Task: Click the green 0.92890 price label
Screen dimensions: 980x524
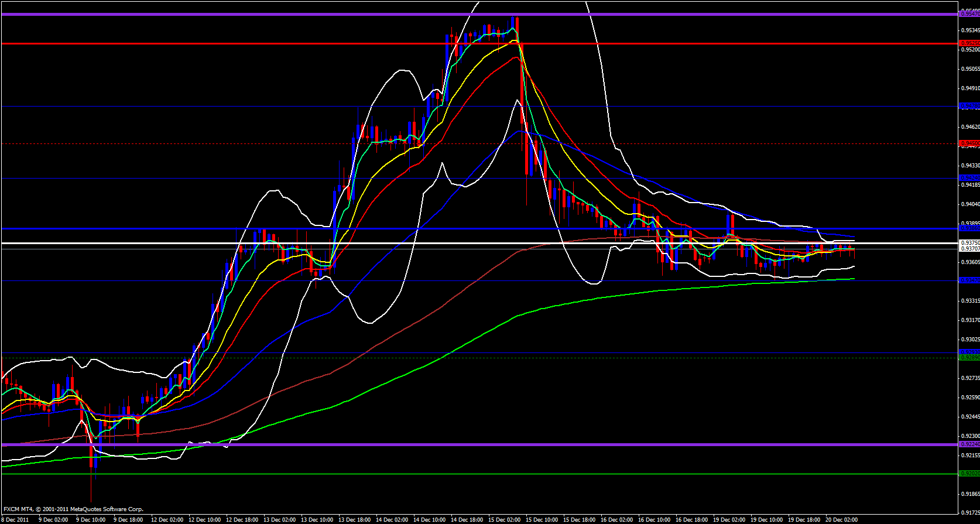Action: coord(969,357)
